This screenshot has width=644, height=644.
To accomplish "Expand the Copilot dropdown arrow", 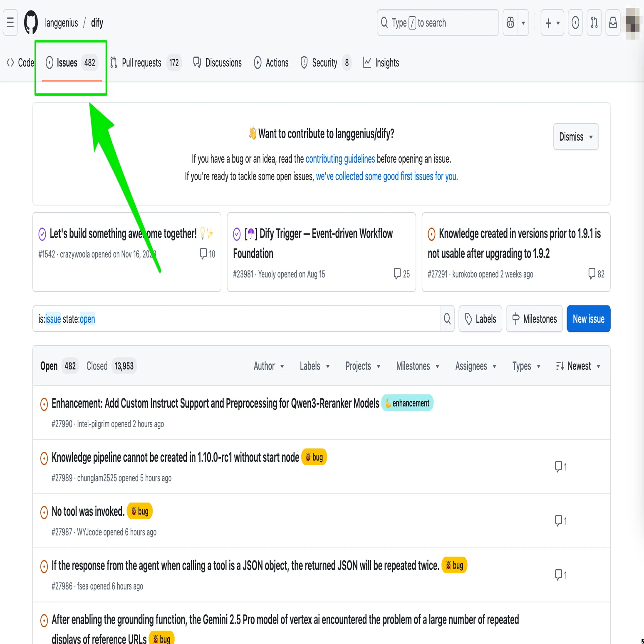I will point(523,22).
